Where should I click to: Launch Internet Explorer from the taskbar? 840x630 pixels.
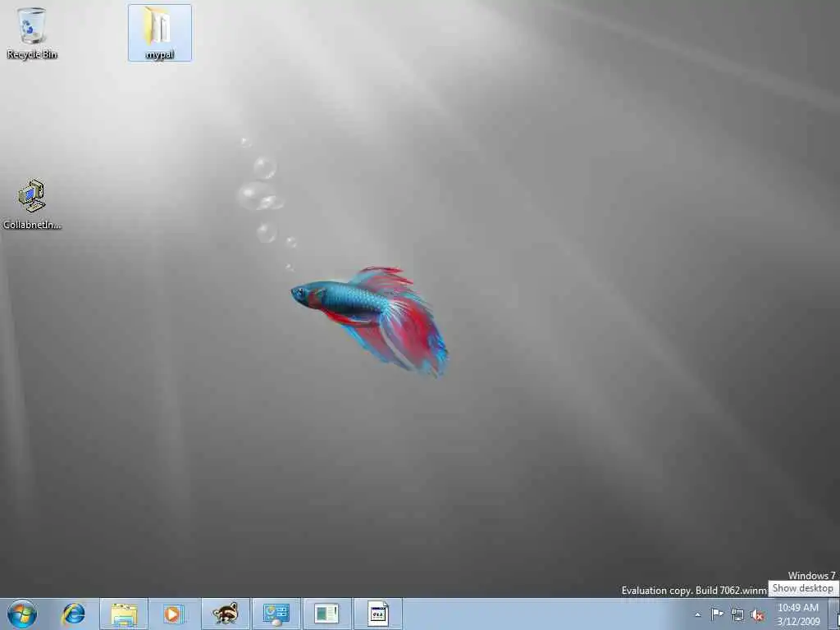73,614
